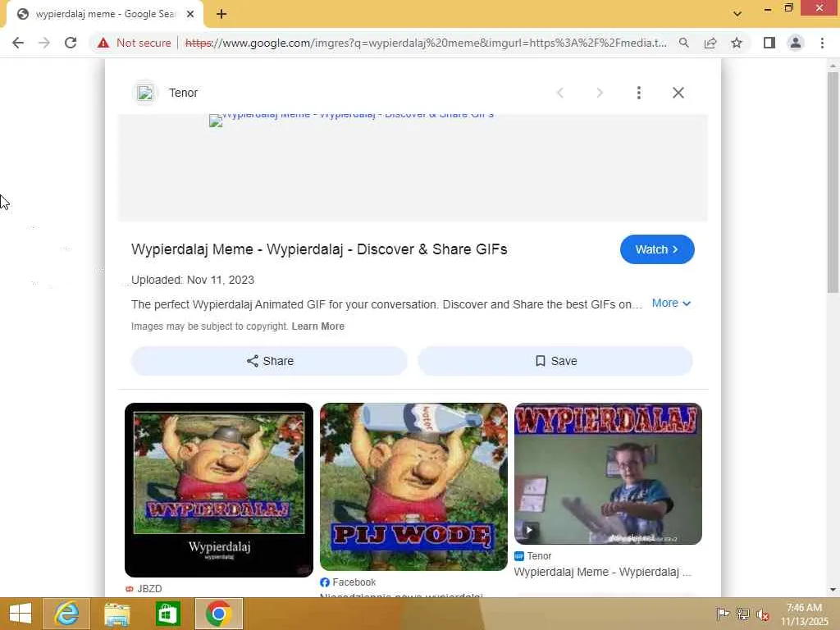Screen dimensions: 840x630
Task: Open the Chrome side panel icon
Action: pos(769,43)
